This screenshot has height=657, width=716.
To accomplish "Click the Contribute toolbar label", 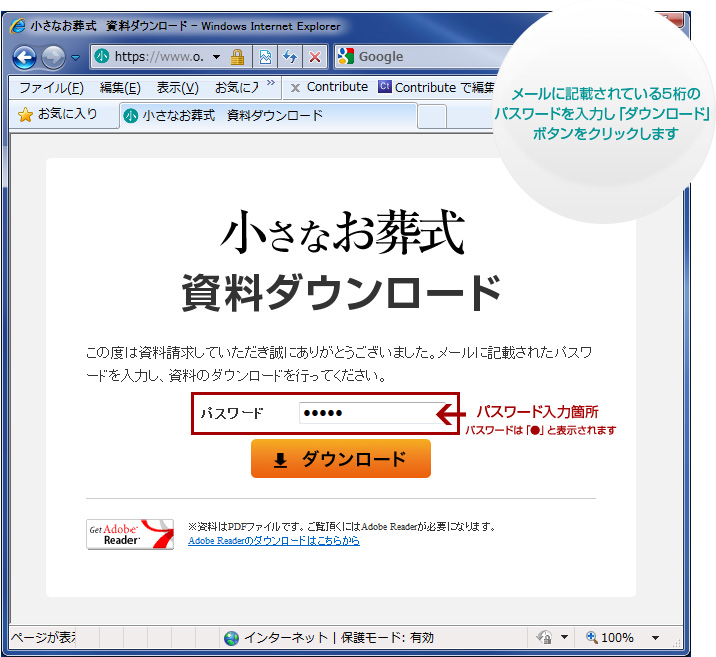I will [337, 87].
